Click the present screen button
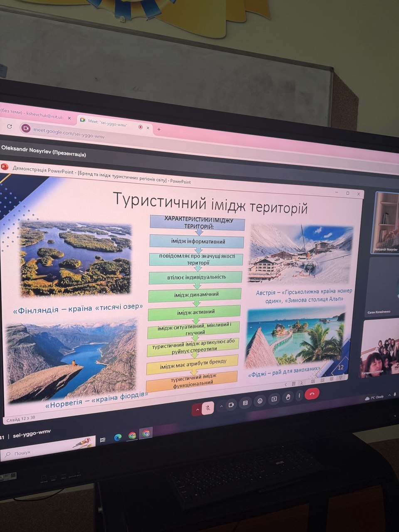The width and height of the screenshot is (399, 532). coord(274,399)
